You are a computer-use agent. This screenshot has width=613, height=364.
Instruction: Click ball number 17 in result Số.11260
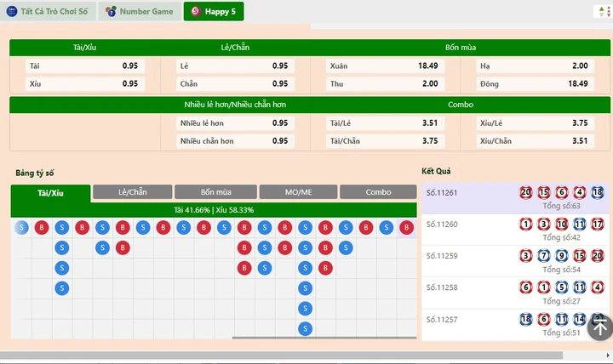[x=598, y=225]
